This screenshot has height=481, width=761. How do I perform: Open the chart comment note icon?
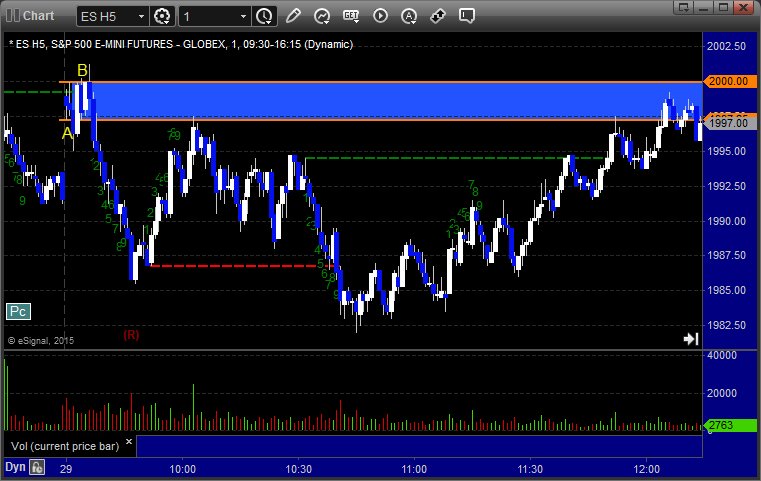point(466,16)
